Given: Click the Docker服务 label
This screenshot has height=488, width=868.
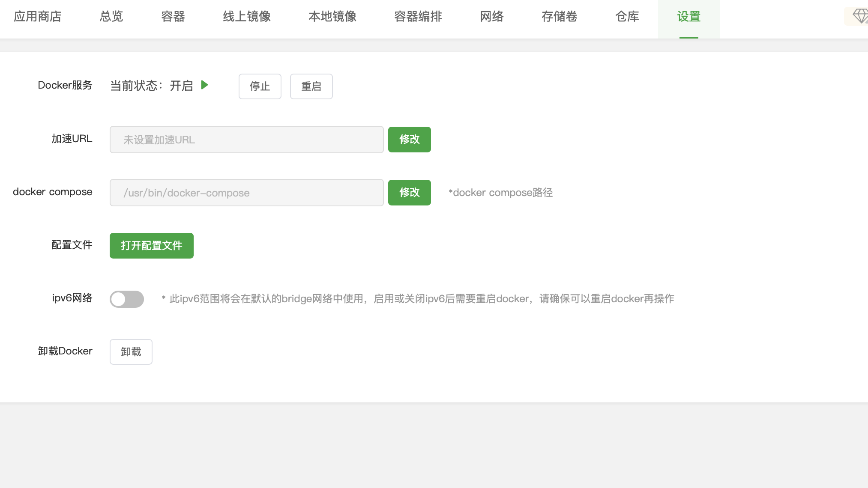Looking at the screenshot, I should (x=65, y=85).
